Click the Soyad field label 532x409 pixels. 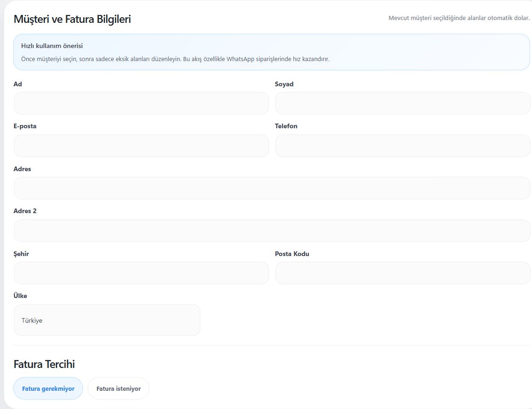click(284, 84)
